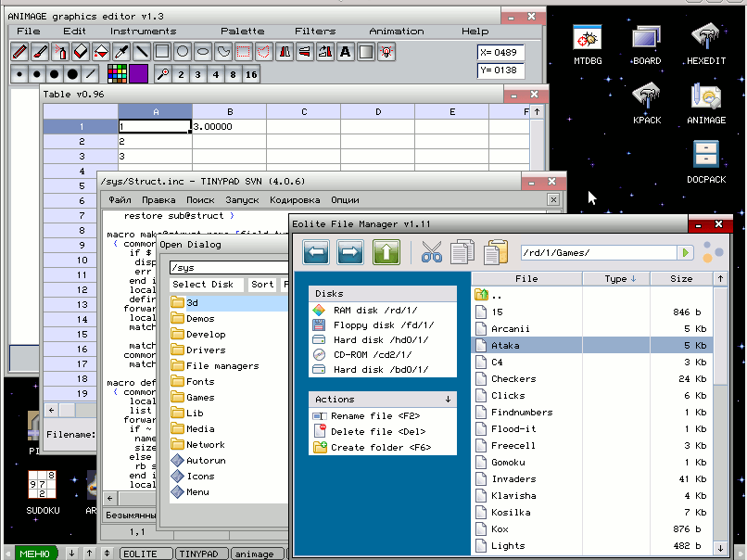Click the Back arrow in Eolite
The width and height of the screenshot is (747, 560).
tap(316, 251)
